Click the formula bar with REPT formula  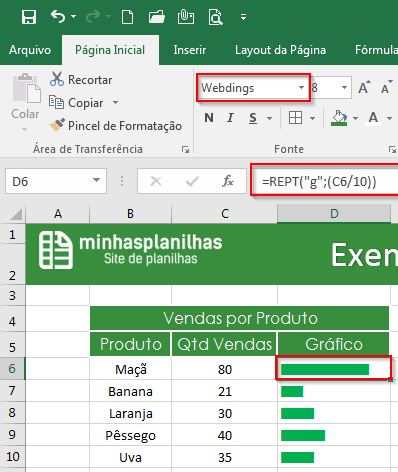[x=325, y=181]
